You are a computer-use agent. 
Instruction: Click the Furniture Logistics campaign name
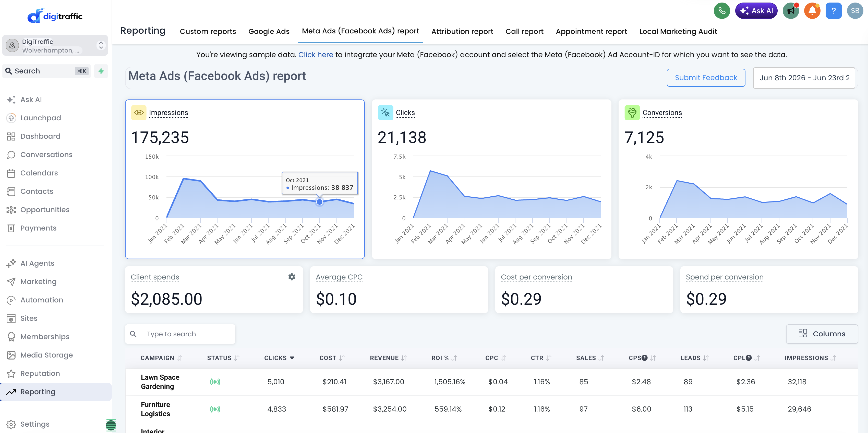pyautogui.click(x=155, y=409)
